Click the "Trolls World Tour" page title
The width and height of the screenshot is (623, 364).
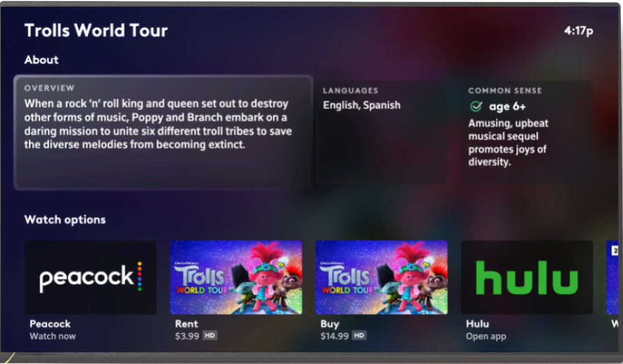pyautogui.click(x=96, y=30)
